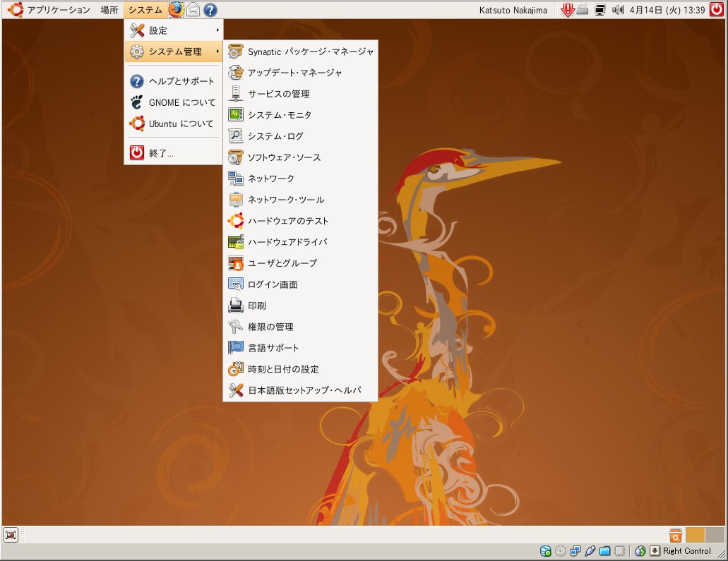Collapse the システム管理 submenu arrow
This screenshot has width=728, height=561.
(217, 52)
